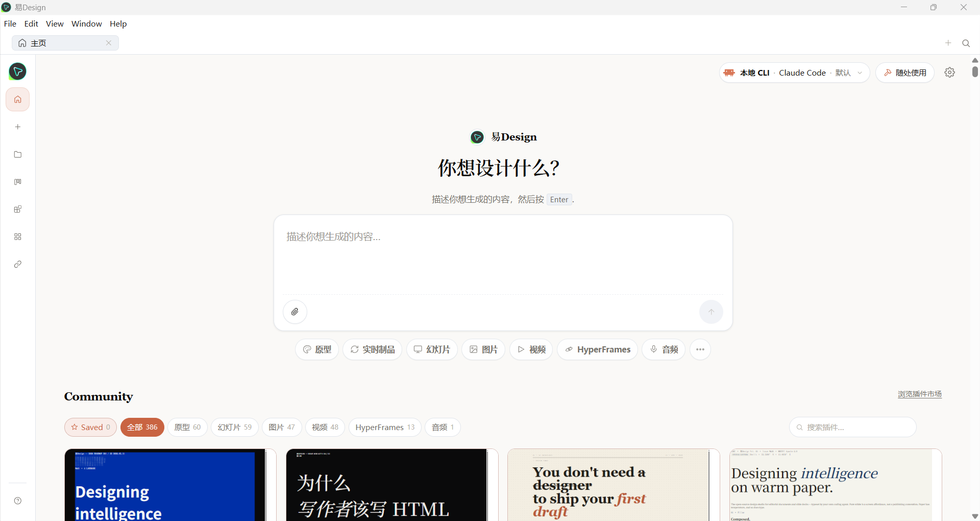Click the scrollbar up arrow
The height and width of the screenshot is (521, 980).
[975, 60]
